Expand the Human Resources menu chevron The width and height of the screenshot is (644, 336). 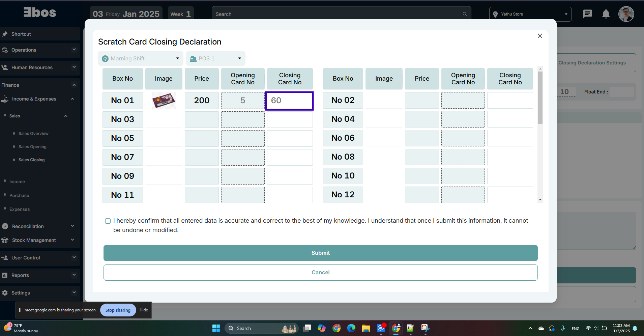tap(74, 67)
